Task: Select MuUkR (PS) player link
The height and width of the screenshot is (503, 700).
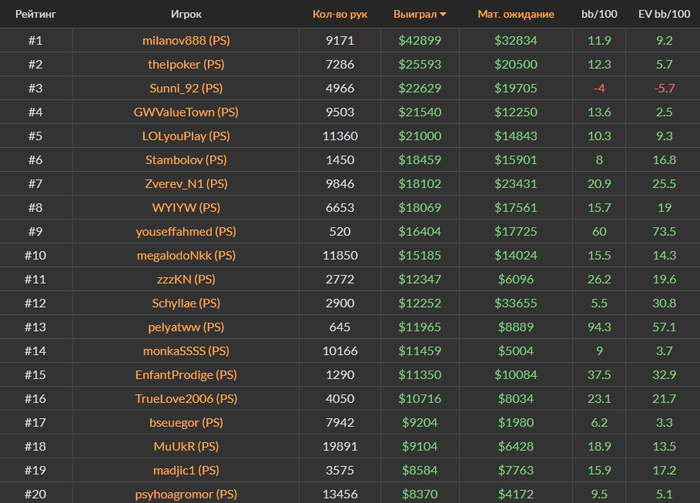Action: tap(186, 446)
